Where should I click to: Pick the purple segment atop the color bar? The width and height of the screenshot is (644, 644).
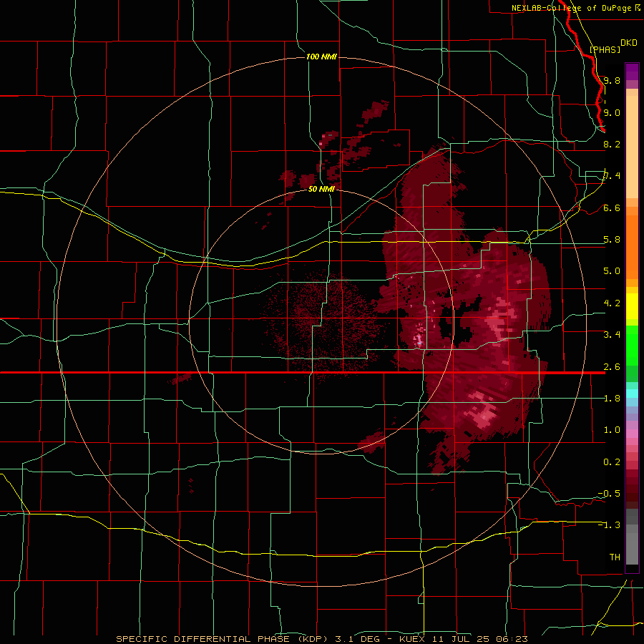point(632,72)
